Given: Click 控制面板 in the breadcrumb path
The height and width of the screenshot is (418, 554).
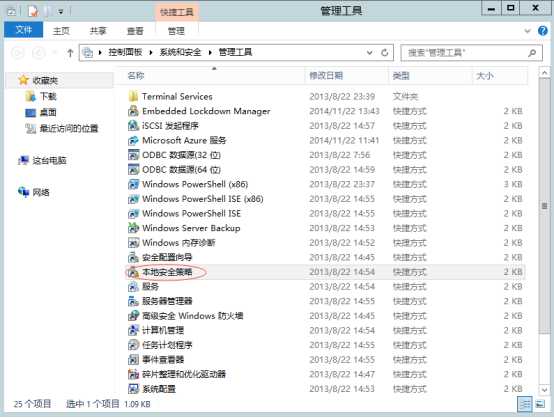Looking at the screenshot, I should tap(125, 52).
